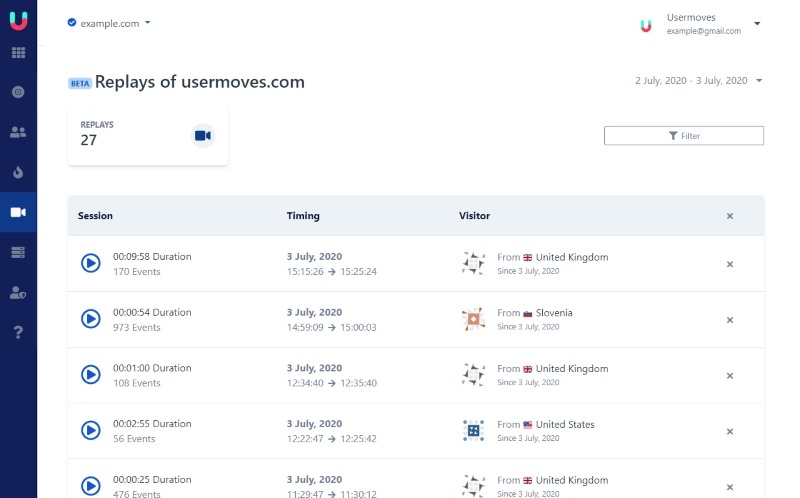Play the Slovenia visitor's 973 events replay
The height and width of the screenshot is (498, 800).
(90, 319)
